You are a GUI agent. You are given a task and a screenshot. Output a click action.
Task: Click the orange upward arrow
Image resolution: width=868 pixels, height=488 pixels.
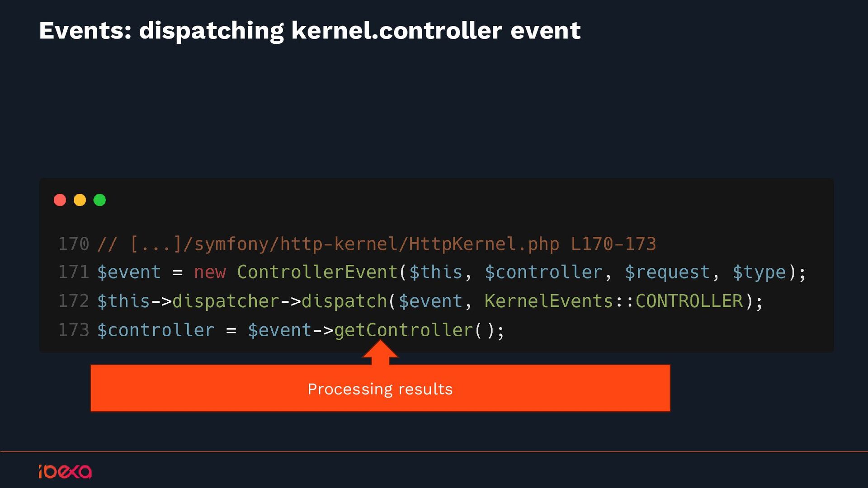(x=380, y=352)
